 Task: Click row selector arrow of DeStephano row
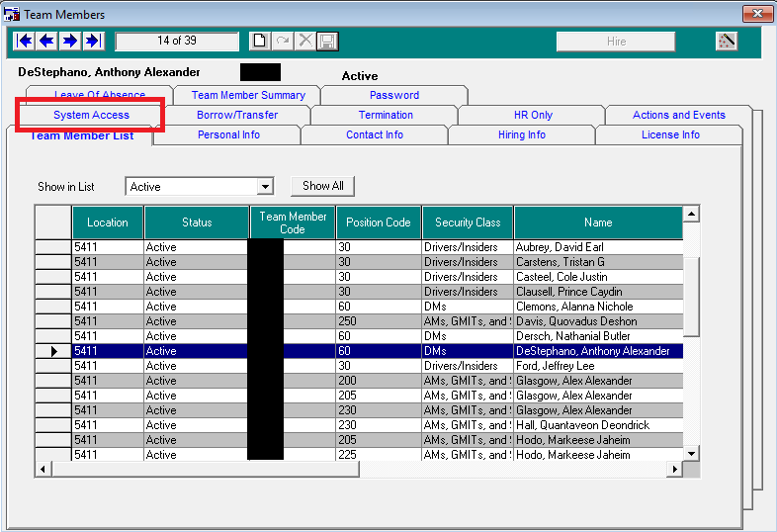click(53, 351)
